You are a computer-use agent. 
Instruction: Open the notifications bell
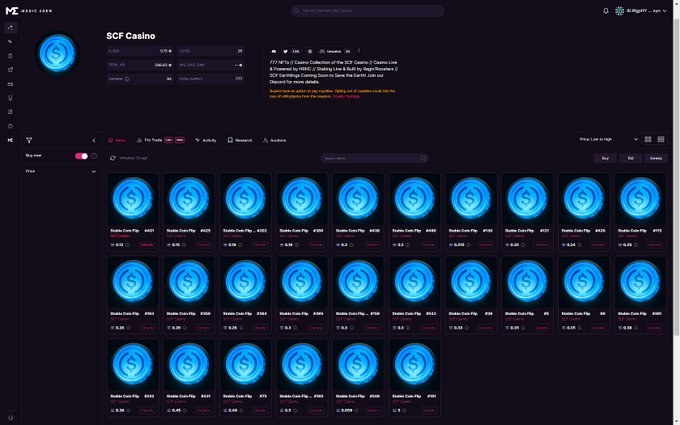pos(606,11)
